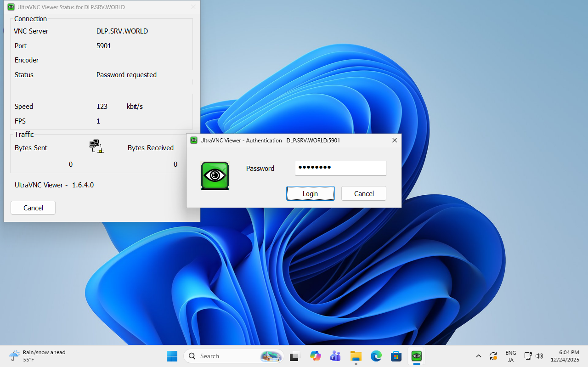This screenshot has height=367, width=588.
Task: Click the Password input field
Action: pos(340,168)
